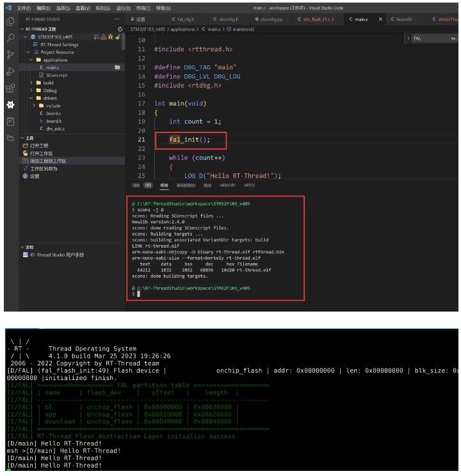Open the Run and Debug view

[x=10, y=72]
